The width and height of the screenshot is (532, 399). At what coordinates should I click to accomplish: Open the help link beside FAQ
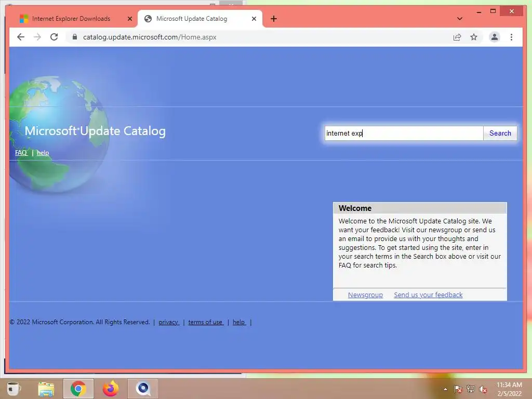(x=43, y=153)
